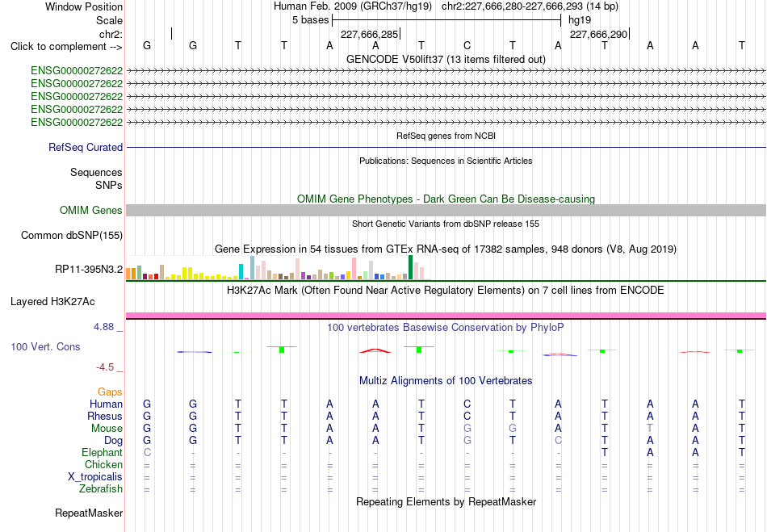Click the Rhesus alignment row label
Viewport: 767px width, 532px height.
tap(105, 416)
